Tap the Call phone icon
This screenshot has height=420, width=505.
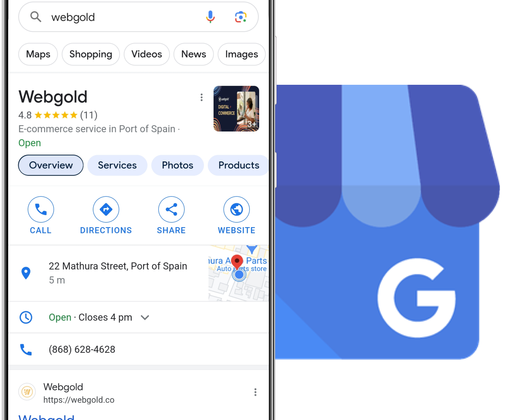coord(41,209)
